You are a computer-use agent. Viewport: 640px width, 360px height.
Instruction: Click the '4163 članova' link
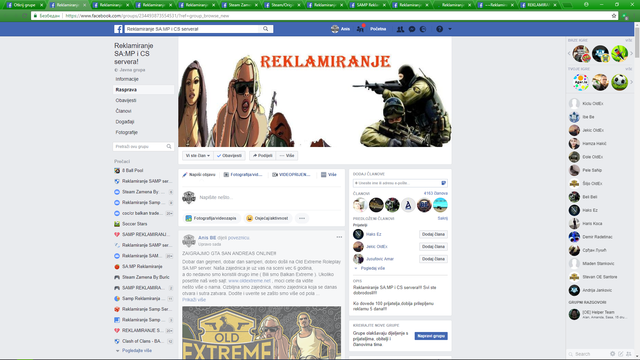436,193
